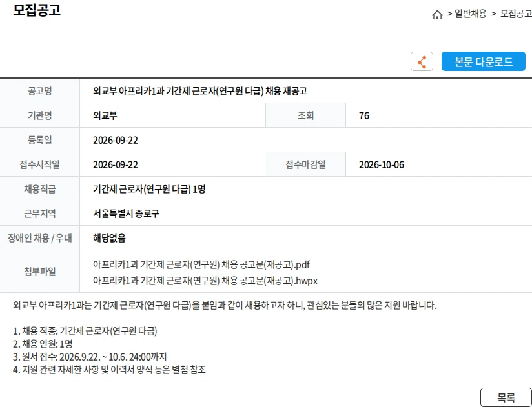
Task: Click line 1. 채용 직종: 기간제 근로자
Action: tap(85, 331)
